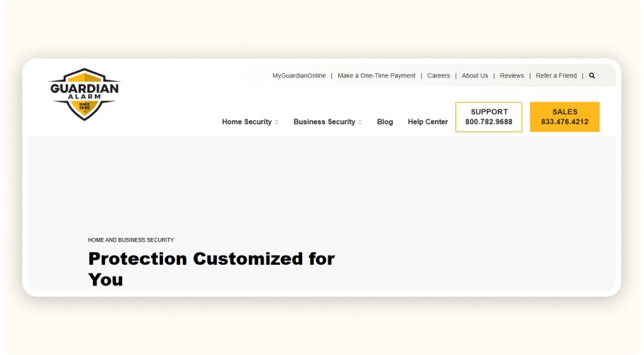The height and width of the screenshot is (355, 644).
Task: Open the Careers link
Action: [438, 76]
